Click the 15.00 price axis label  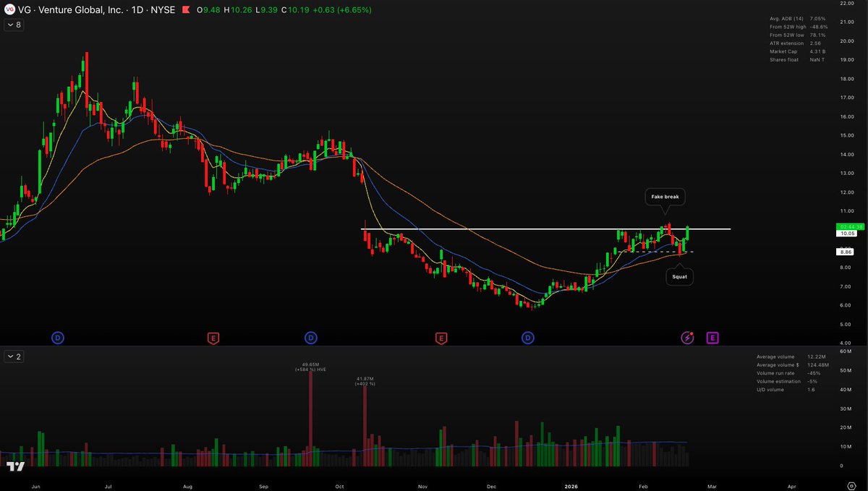pos(846,135)
